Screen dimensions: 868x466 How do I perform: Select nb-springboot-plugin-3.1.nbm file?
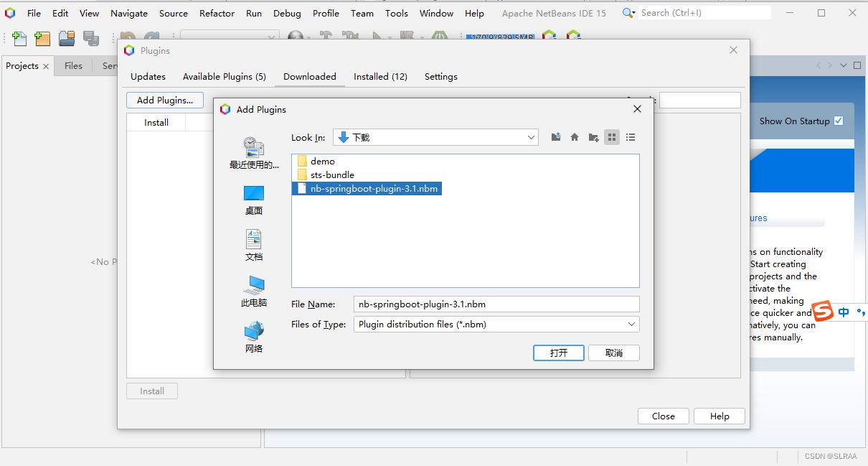(368, 189)
